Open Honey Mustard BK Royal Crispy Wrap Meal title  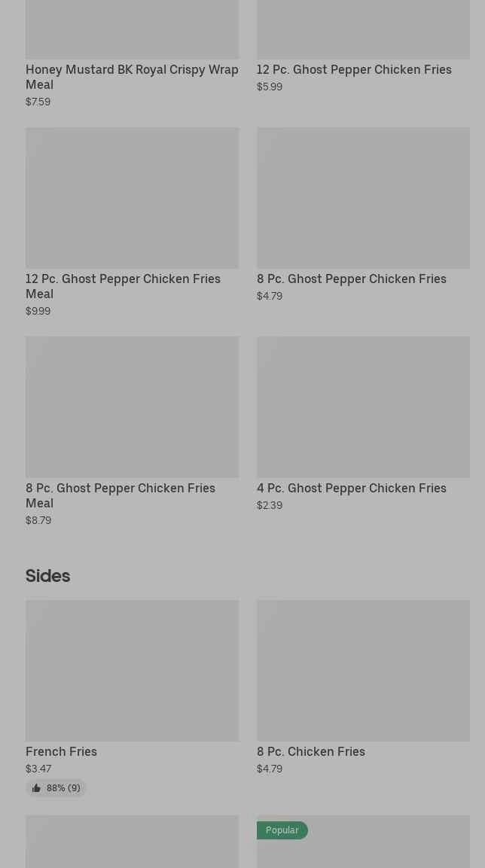click(x=132, y=77)
